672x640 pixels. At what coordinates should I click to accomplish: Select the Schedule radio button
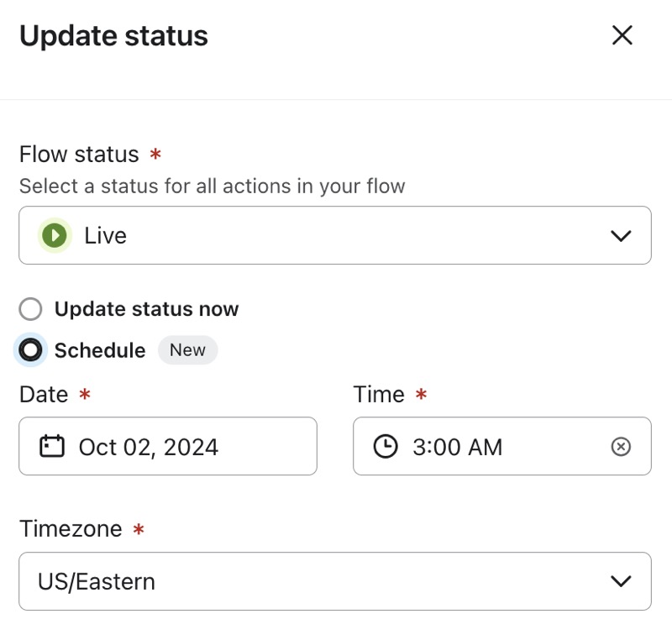(30, 350)
